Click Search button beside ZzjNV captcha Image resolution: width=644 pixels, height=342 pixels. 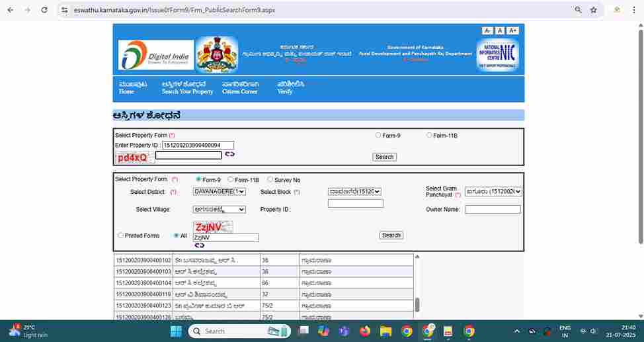(x=391, y=235)
